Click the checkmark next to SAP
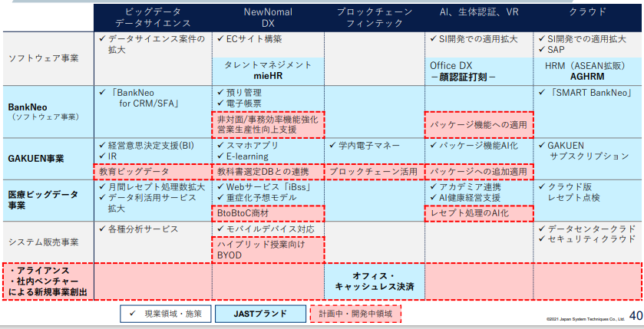Viewport: 644px width, 329px height. (x=541, y=49)
